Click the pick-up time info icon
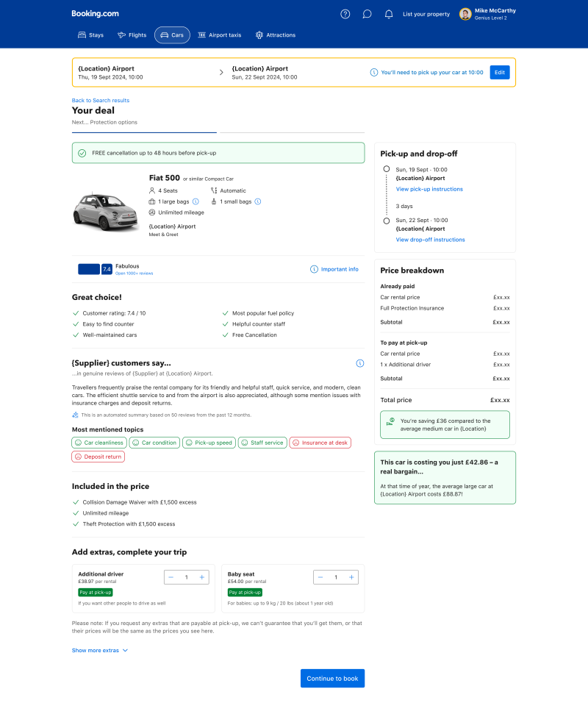Image resolution: width=588 pixels, height=711 pixels. coord(374,73)
